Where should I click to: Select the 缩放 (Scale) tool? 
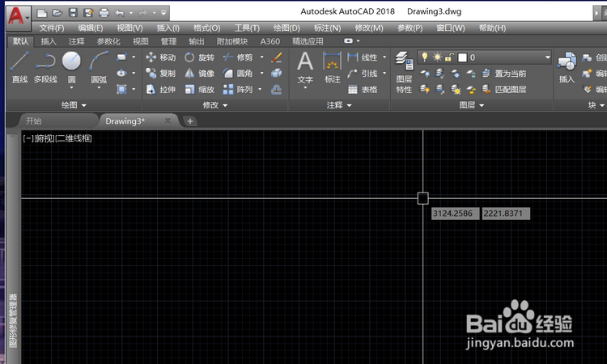point(199,89)
